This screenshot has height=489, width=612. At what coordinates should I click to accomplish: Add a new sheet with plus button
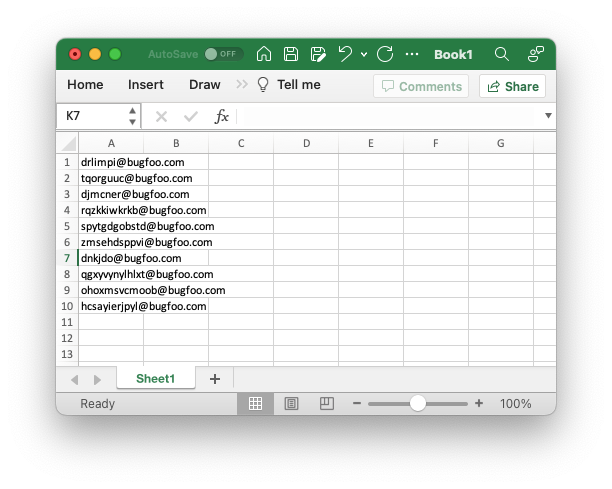coord(215,379)
